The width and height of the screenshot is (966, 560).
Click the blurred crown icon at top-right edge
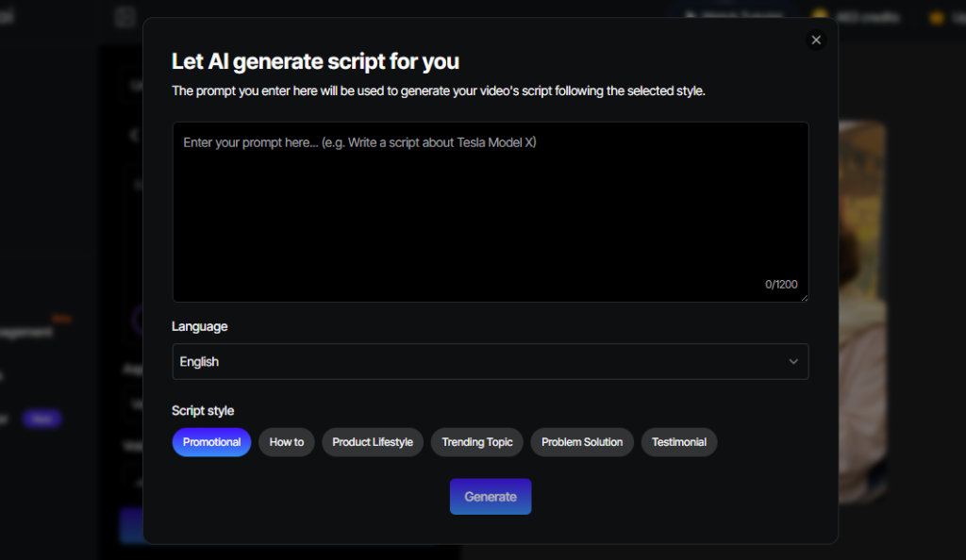tap(937, 16)
